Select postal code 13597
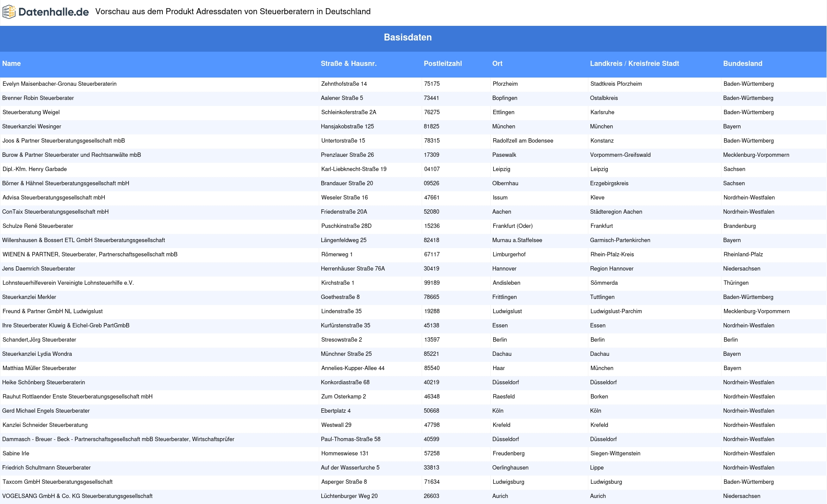Image resolution: width=827 pixels, height=504 pixels. pyautogui.click(x=432, y=340)
